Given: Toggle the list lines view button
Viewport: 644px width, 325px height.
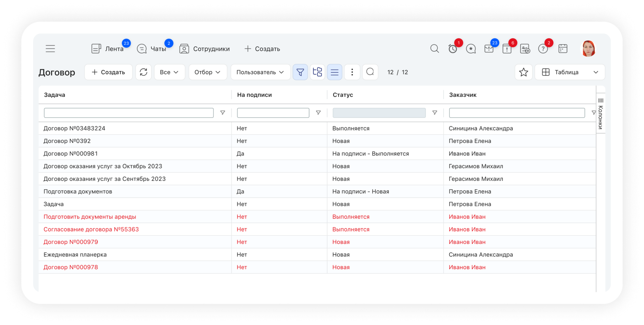Looking at the screenshot, I should tap(334, 72).
